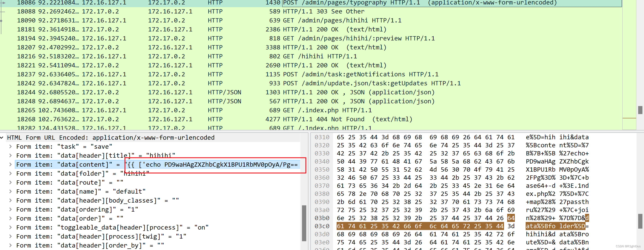This screenshot has width=644, height=250.
Task: Click ASCII text 'ata%5Bfo lder%5D'
Action: pos(556,226)
